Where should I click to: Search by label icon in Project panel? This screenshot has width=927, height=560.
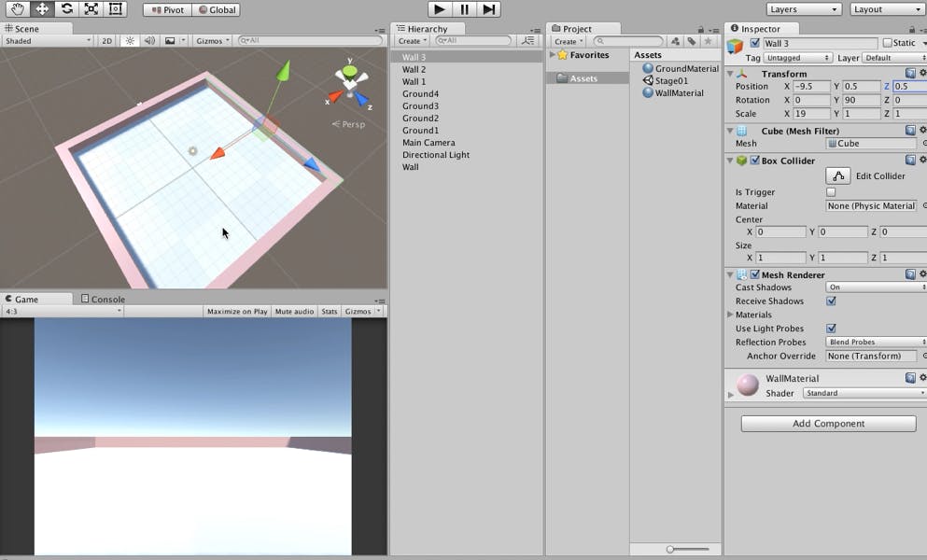pyautogui.click(x=691, y=41)
